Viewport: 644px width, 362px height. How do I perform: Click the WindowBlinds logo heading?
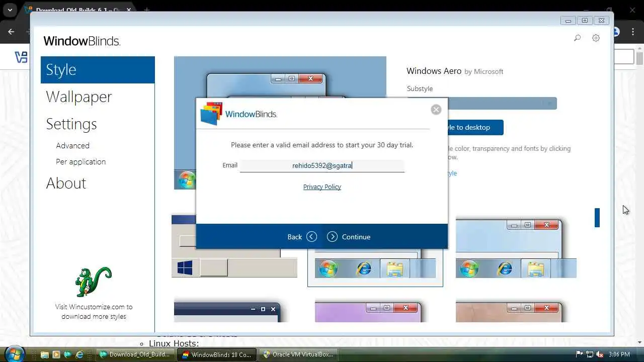[x=82, y=41]
